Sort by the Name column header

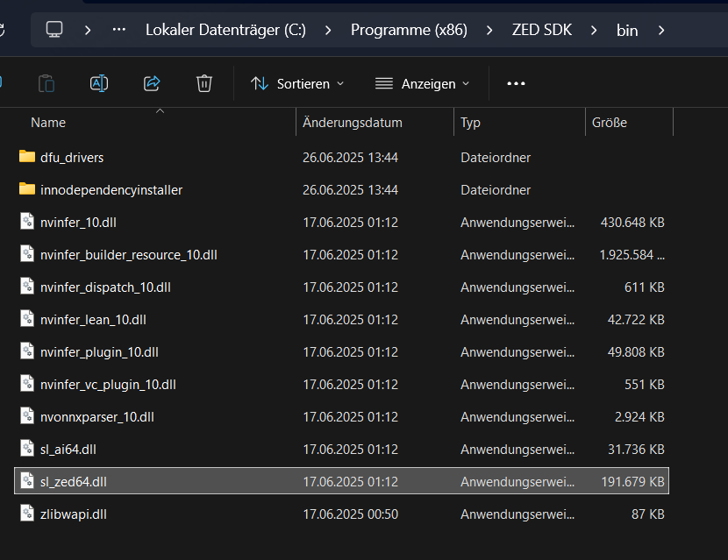[x=48, y=123]
